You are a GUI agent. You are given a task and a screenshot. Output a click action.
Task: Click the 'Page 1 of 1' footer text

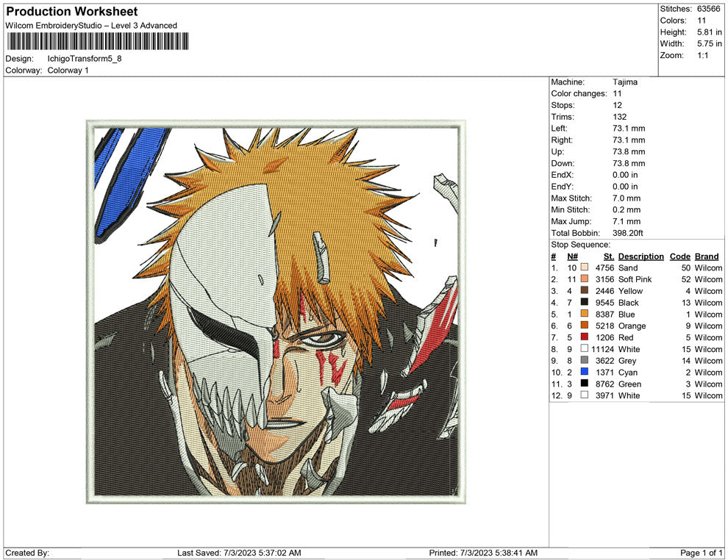(701, 553)
